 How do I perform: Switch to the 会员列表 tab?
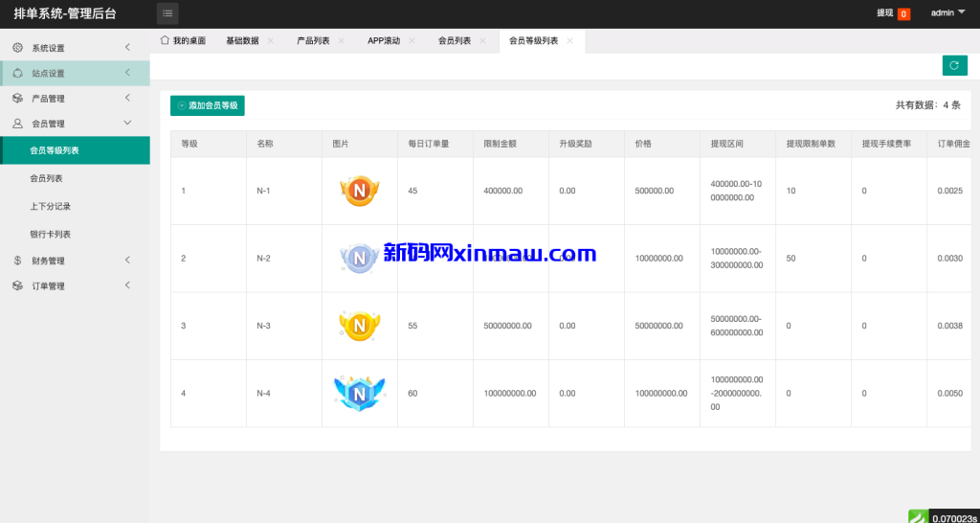[455, 41]
